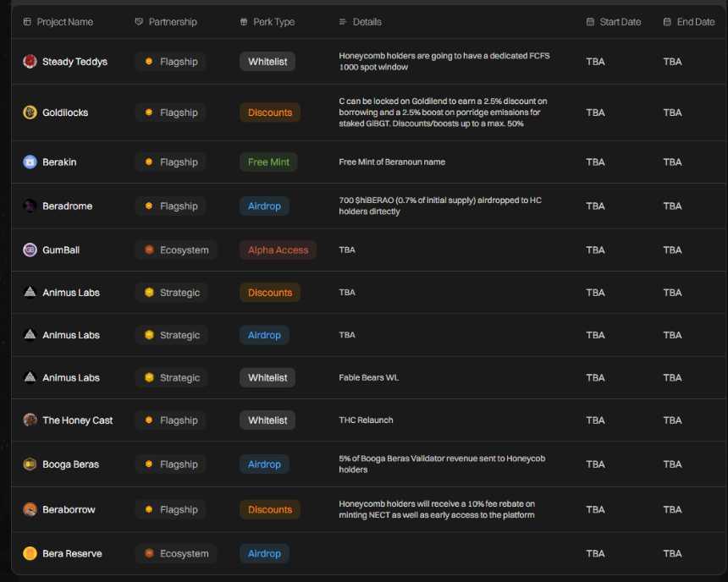Click the Beradrome project logo
Screen dimensions: 728x582
point(30,206)
